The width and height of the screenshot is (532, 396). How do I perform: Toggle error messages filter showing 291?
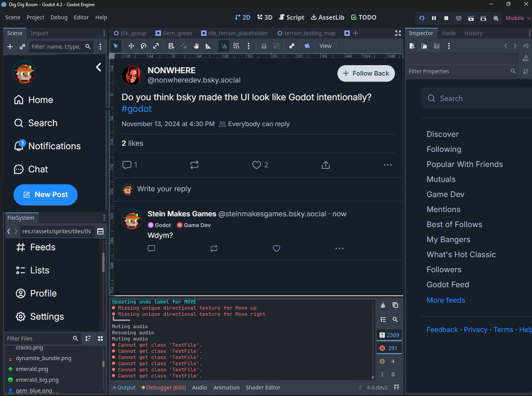(389, 348)
